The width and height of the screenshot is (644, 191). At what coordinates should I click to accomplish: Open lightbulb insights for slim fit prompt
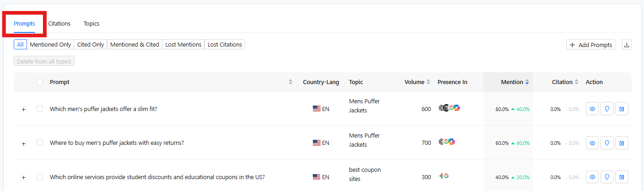tap(607, 109)
